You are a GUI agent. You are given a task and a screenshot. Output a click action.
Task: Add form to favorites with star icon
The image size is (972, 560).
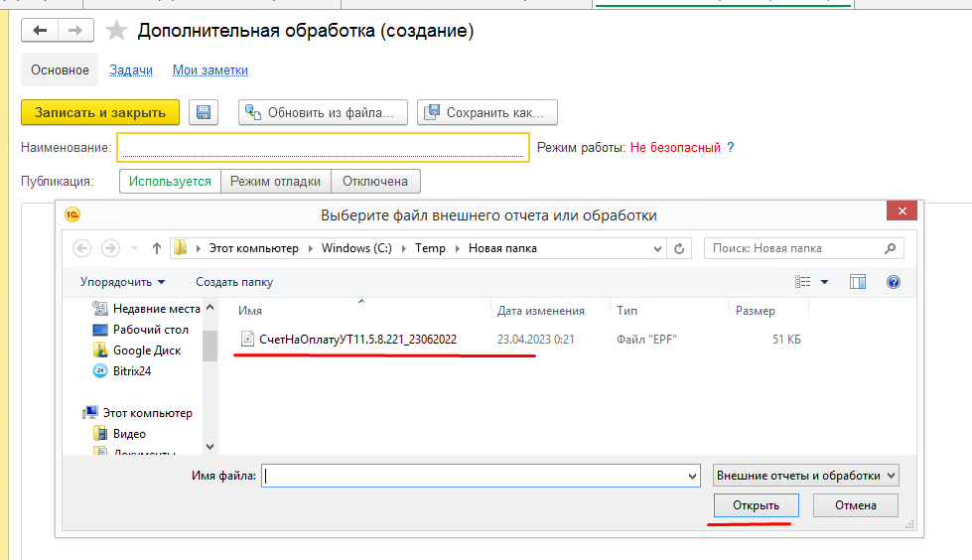click(x=116, y=31)
